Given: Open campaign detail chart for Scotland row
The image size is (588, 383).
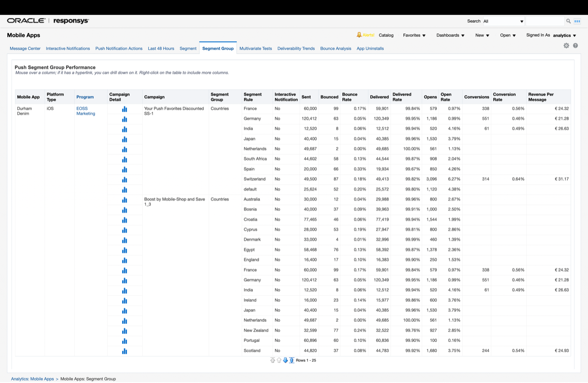Looking at the screenshot, I should (x=124, y=351).
